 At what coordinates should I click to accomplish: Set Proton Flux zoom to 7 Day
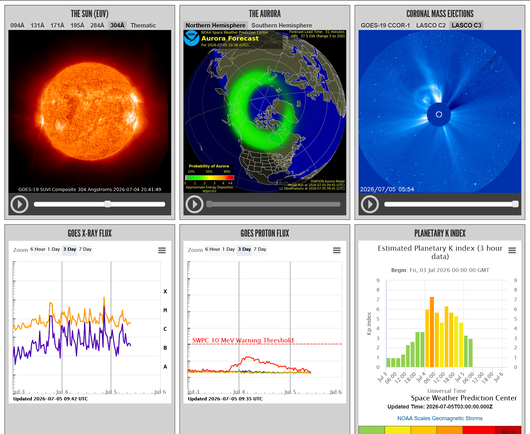pos(260,249)
